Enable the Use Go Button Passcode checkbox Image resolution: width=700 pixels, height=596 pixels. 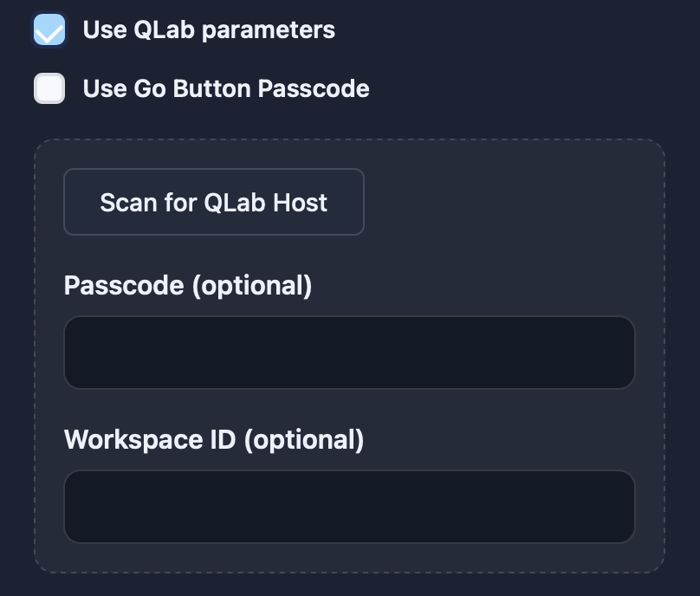[49, 88]
